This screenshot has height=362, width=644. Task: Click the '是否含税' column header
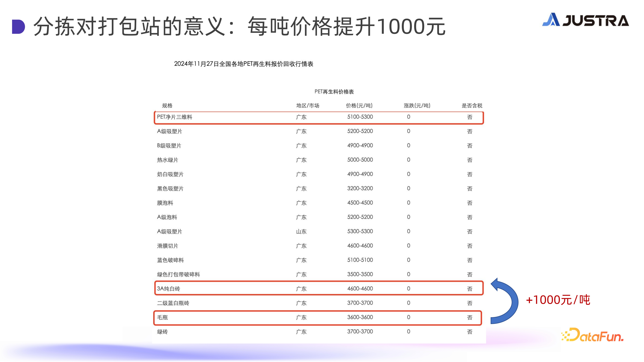(472, 106)
